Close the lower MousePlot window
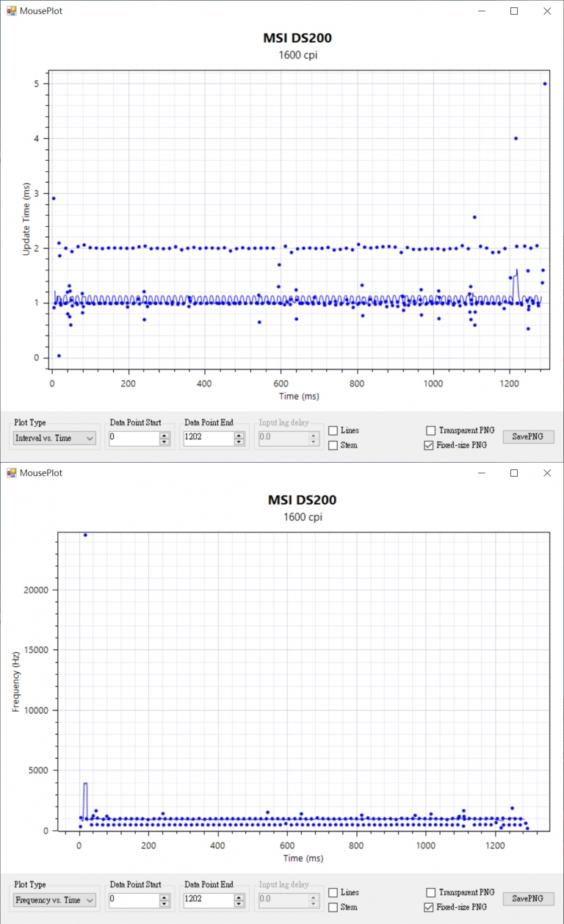Viewport: 564px width, 924px height. [x=547, y=473]
